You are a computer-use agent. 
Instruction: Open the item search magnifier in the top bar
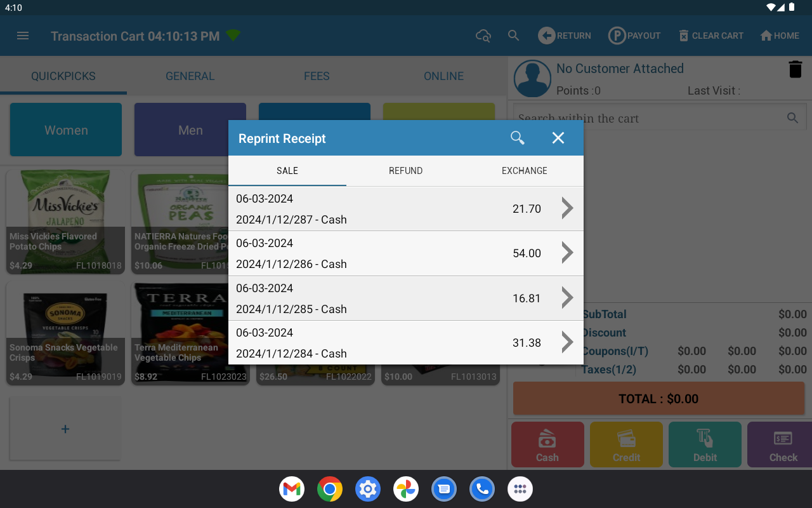pos(514,36)
